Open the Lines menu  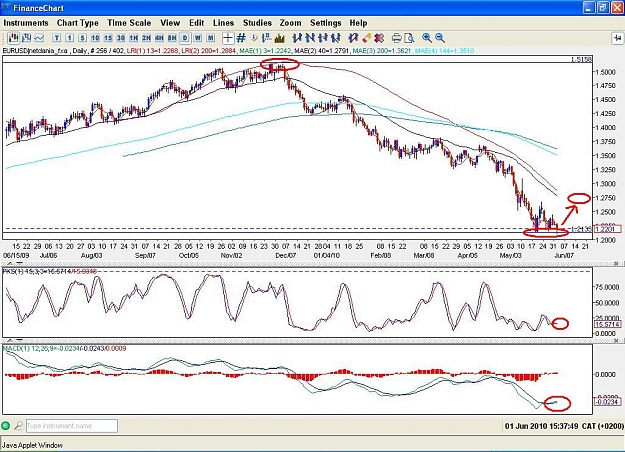click(x=223, y=23)
